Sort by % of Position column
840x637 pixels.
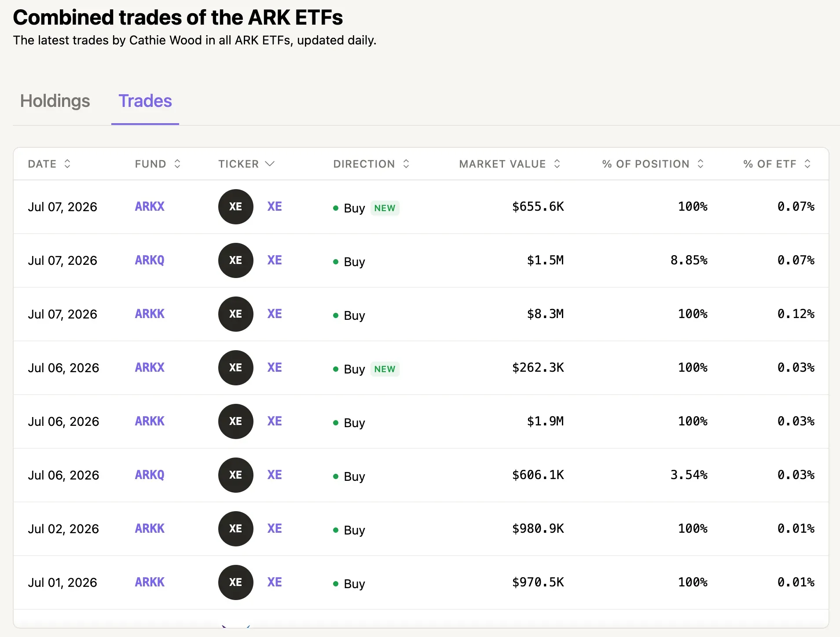[x=701, y=164]
